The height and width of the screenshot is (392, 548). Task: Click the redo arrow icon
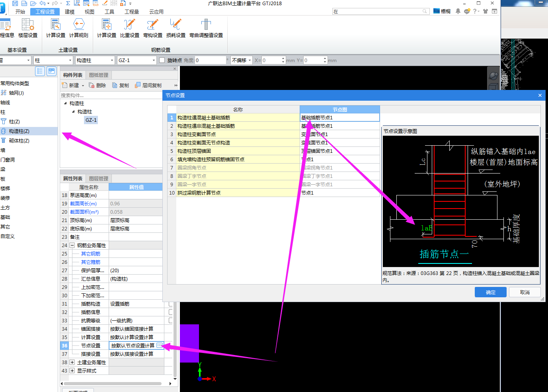(x=55, y=3)
